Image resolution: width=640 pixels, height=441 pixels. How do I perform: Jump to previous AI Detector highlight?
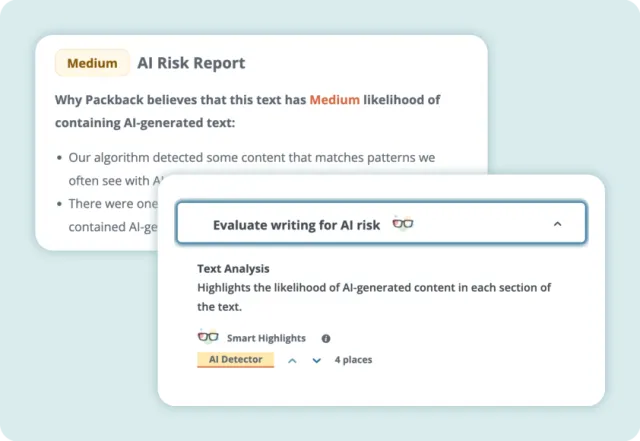coord(292,360)
